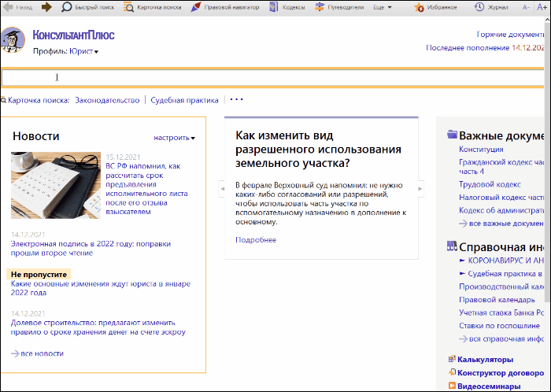The width and height of the screenshot is (551, 392).
Task: Open Ставки по госпошлине
Action: (x=499, y=326)
